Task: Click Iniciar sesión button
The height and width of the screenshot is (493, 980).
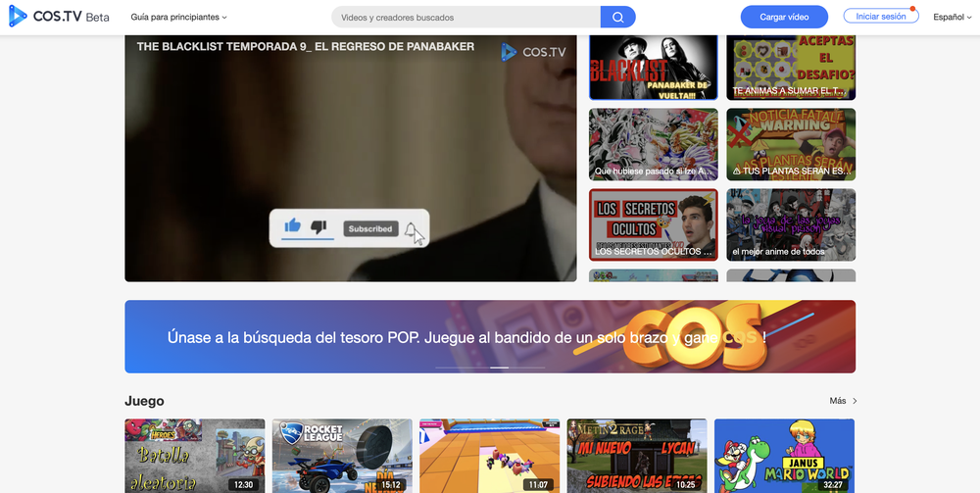Action: 881,17
